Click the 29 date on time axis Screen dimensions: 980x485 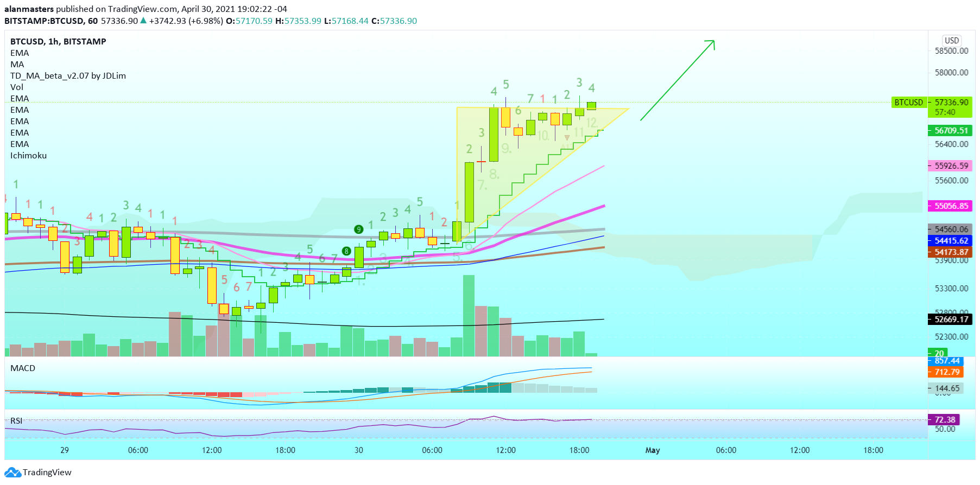pyautogui.click(x=65, y=450)
